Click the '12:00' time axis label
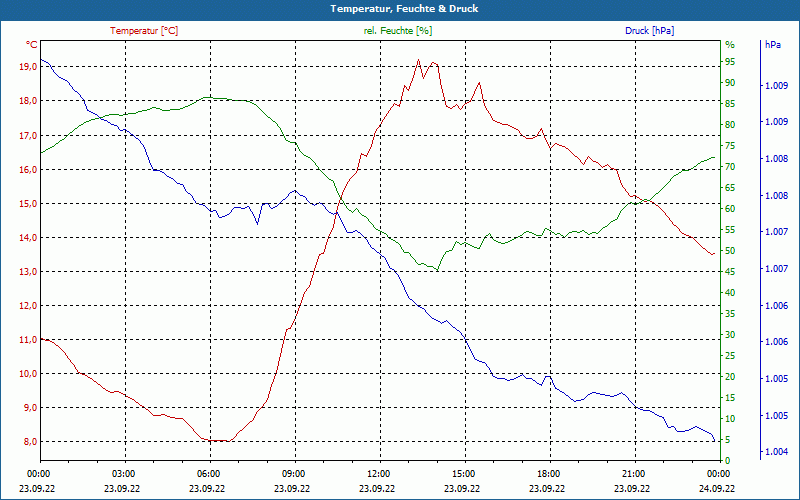This screenshot has height=500, width=800. [378, 474]
